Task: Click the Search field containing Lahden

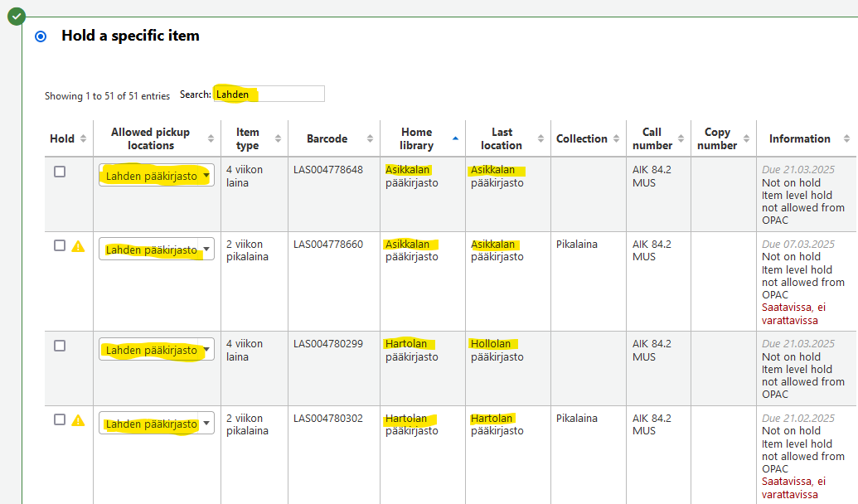Action: click(x=269, y=94)
